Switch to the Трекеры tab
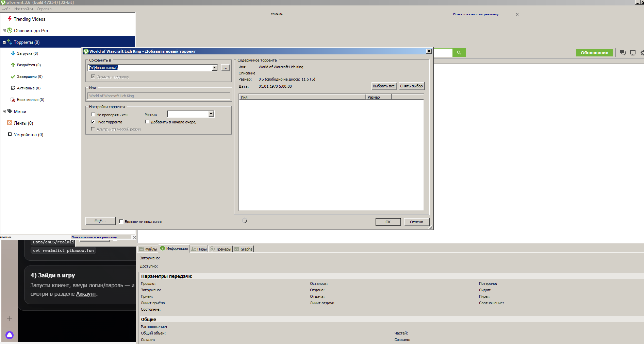The height and width of the screenshot is (344, 644). (x=220, y=249)
